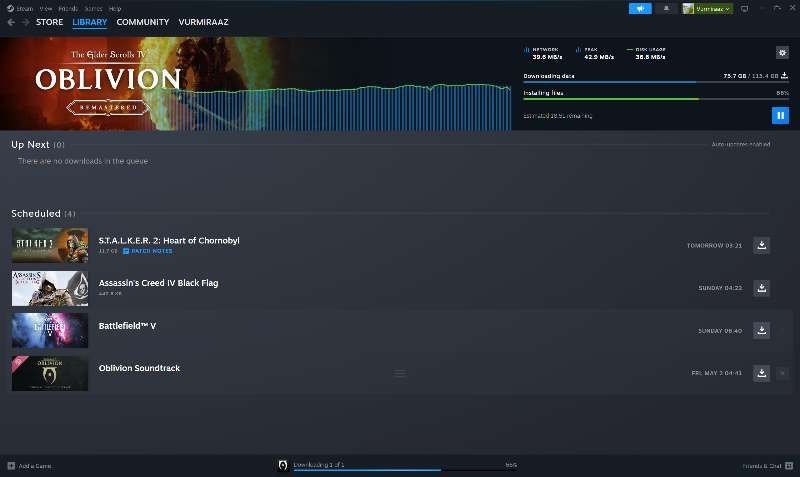
Task: Select Oblivion Soundtrack title
Action: pyautogui.click(x=139, y=368)
